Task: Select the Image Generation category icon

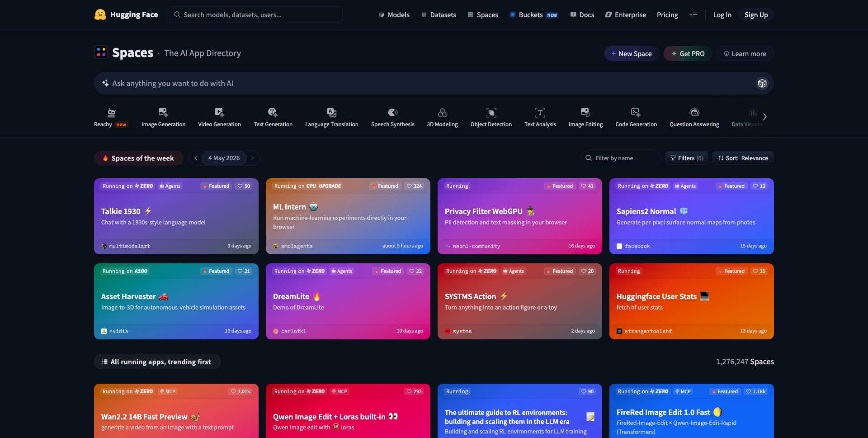Action: coord(163,112)
